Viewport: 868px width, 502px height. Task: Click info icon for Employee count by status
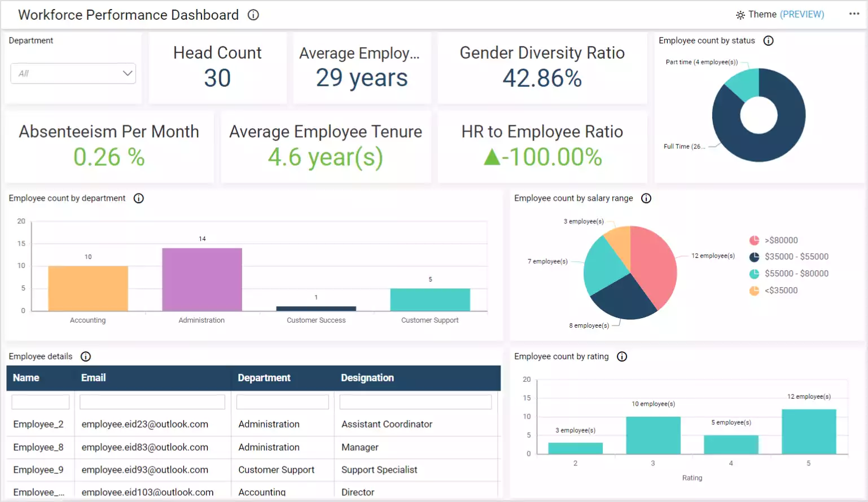768,41
